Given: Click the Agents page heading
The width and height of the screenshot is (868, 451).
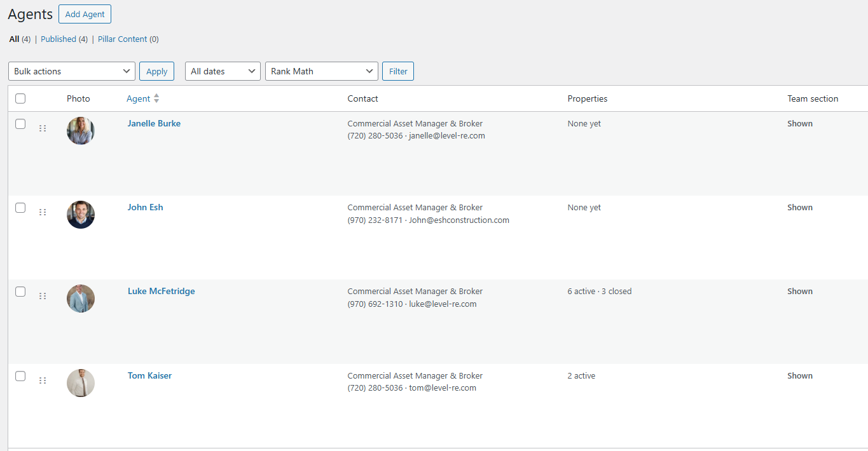Looking at the screenshot, I should 30,14.
